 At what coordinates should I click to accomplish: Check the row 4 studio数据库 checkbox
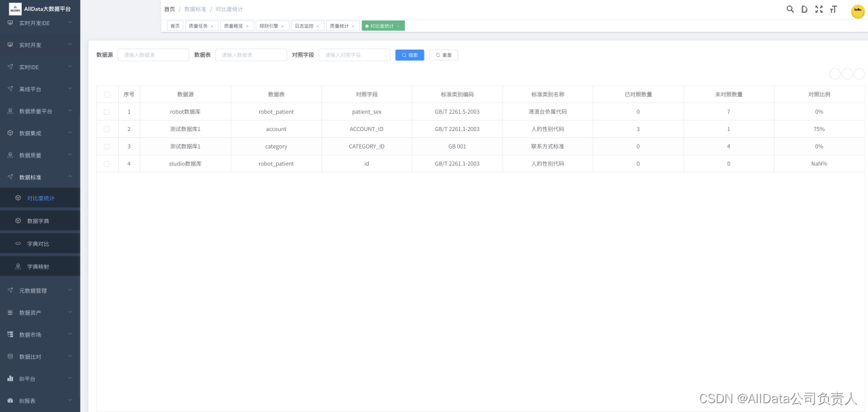(107, 164)
